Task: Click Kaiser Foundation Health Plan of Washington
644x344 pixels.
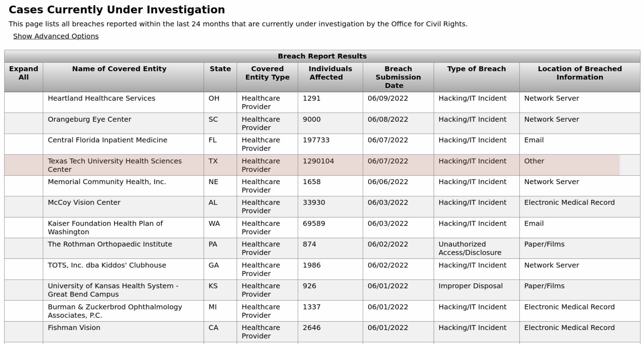Action: pos(105,227)
